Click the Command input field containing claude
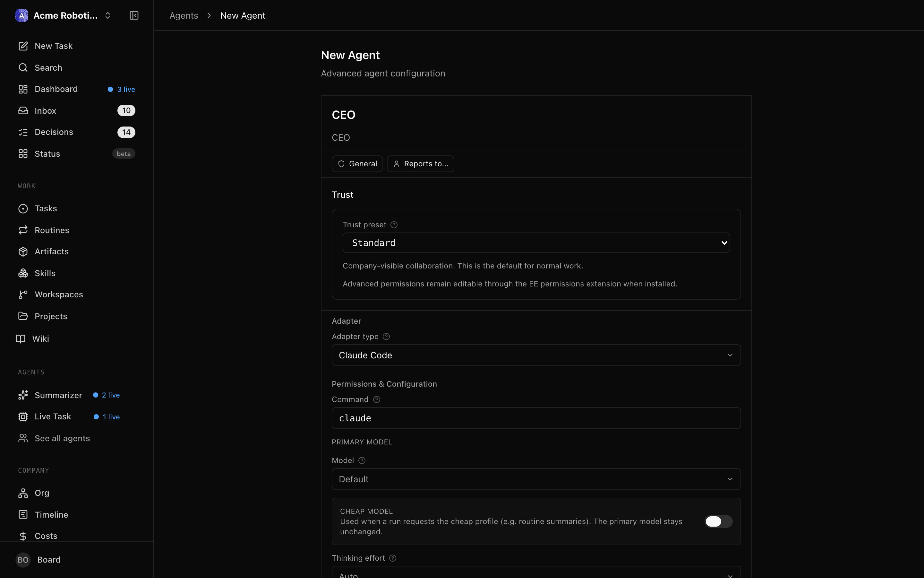The image size is (924, 578). [536, 418]
